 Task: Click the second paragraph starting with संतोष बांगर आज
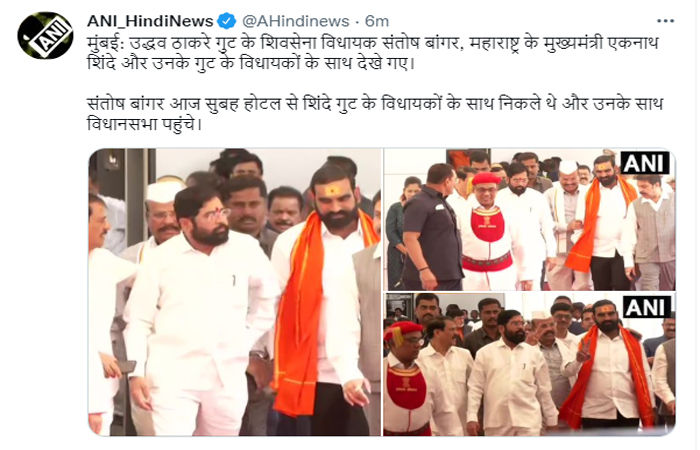375,113
